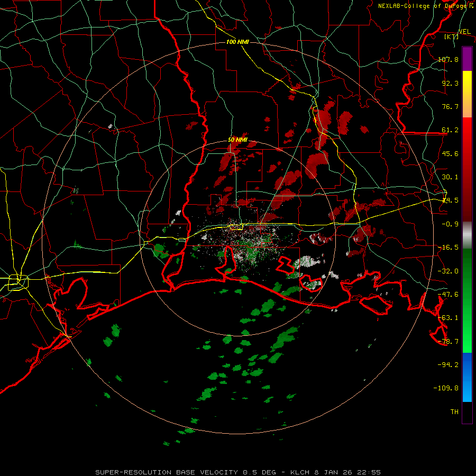The height and width of the screenshot is (476, 476).
Task: Click the 92.3 velocity scale value
Action: [450, 83]
